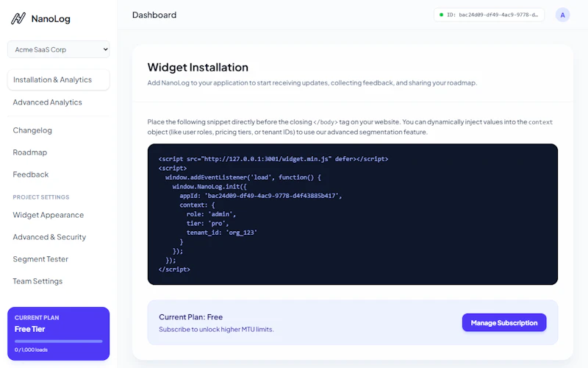The width and height of the screenshot is (588, 368).
Task: Click 'Subscribe to unlock higher MTU limits' text
Action: point(216,329)
